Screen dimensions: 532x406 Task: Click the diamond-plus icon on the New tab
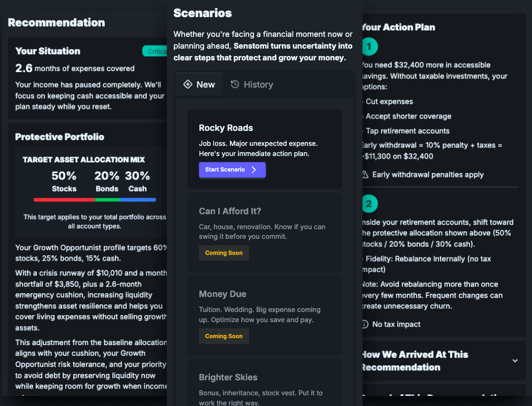coord(188,84)
